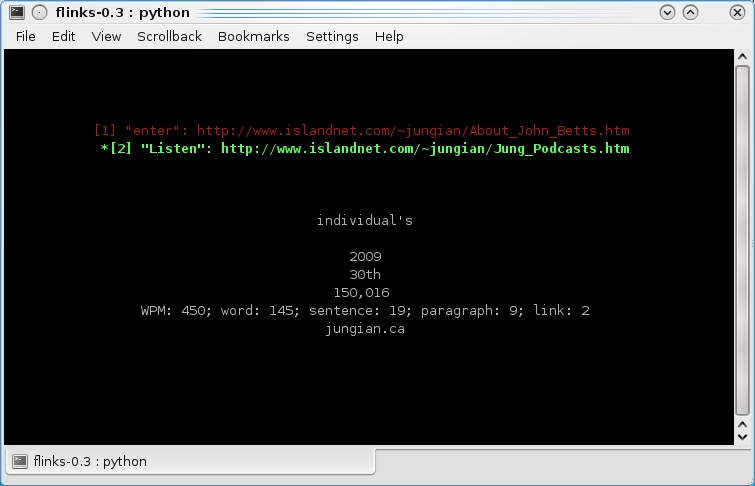Open the Edit menu
The height and width of the screenshot is (486, 755).
click(x=63, y=36)
